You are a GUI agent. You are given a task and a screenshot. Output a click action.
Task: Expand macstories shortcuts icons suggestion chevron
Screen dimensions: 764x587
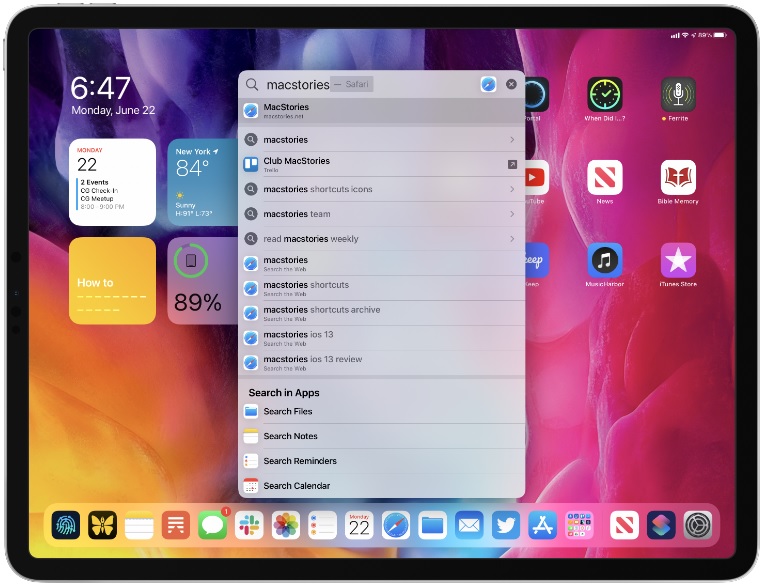pos(512,189)
